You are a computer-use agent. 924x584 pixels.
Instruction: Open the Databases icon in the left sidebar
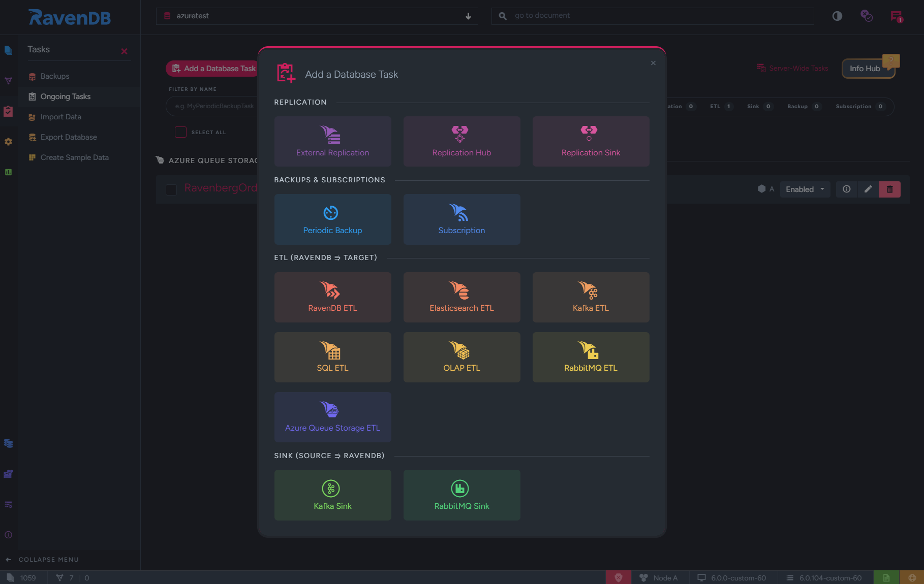pyautogui.click(x=8, y=443)
